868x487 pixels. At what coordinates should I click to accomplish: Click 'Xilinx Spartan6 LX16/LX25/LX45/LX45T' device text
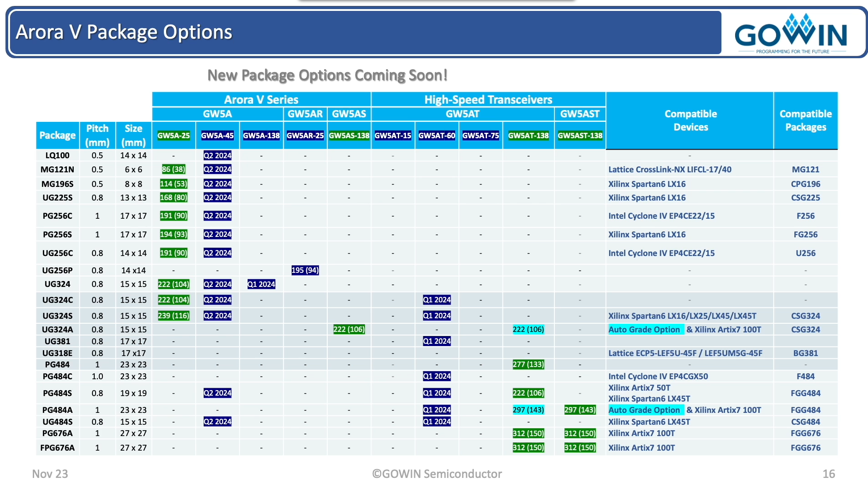[682, 316]
